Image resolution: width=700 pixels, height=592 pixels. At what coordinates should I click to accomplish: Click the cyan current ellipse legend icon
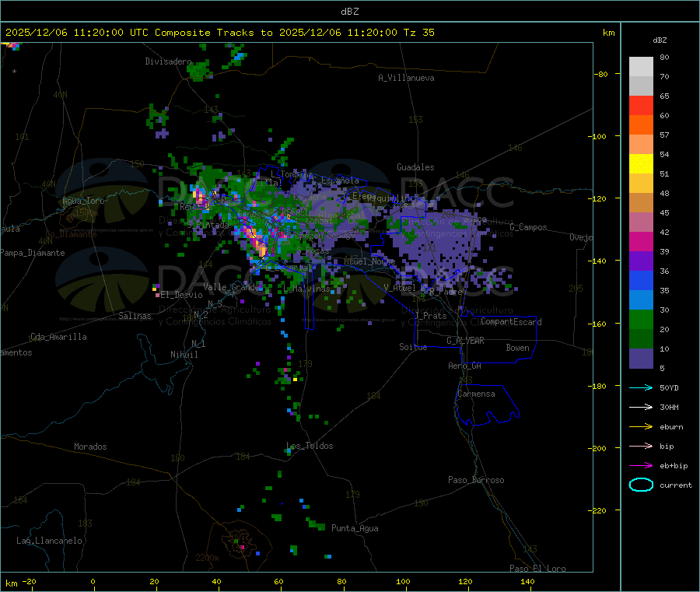click(641, 485)
